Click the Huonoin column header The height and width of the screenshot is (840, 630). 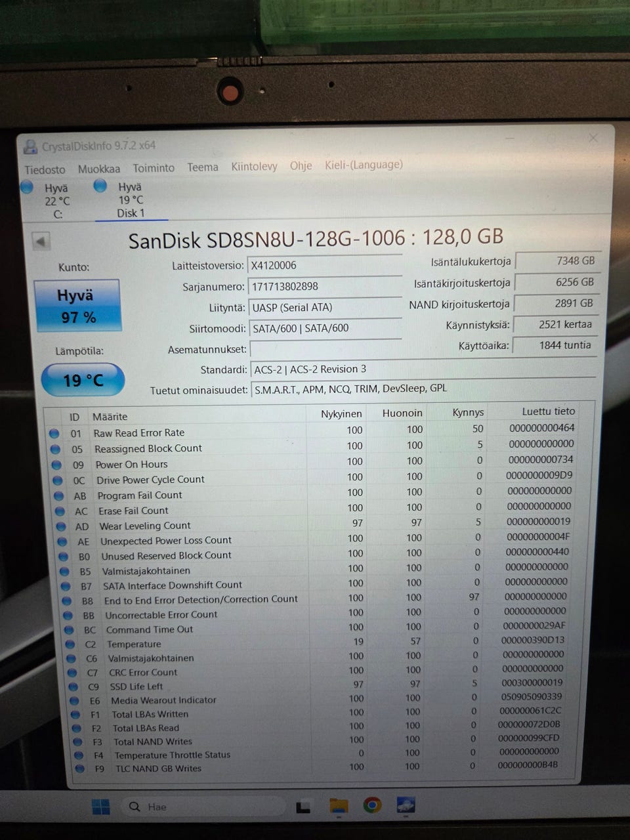tap(402, 413)
